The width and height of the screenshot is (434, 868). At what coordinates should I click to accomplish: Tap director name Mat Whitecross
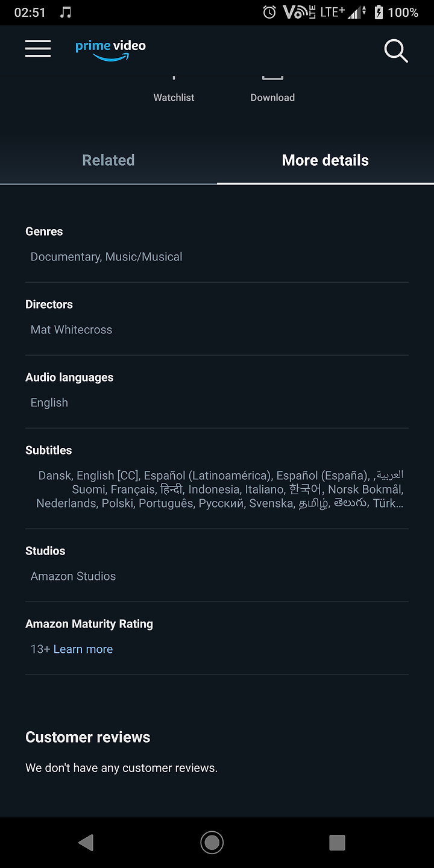pyautogui.click(x=72, y=330)
